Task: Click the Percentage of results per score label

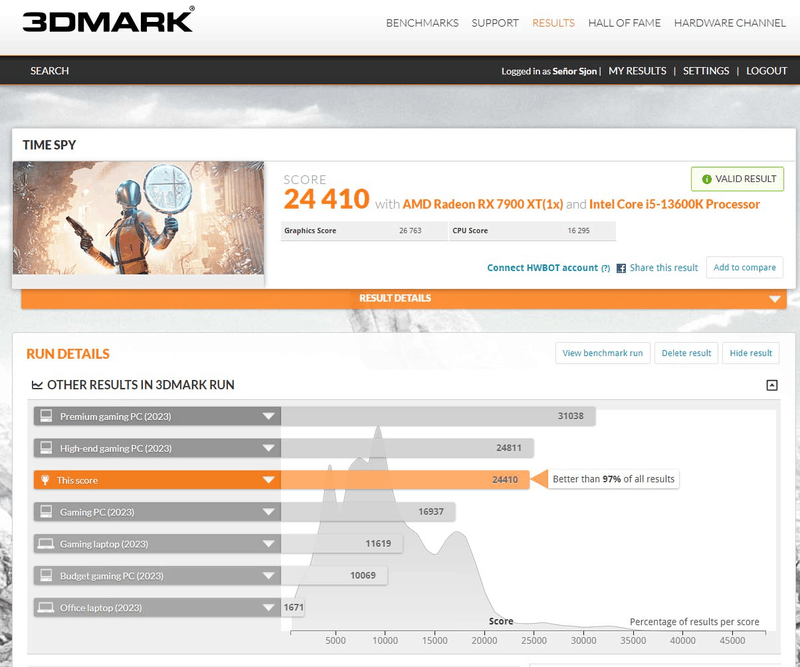Action: 694,622
